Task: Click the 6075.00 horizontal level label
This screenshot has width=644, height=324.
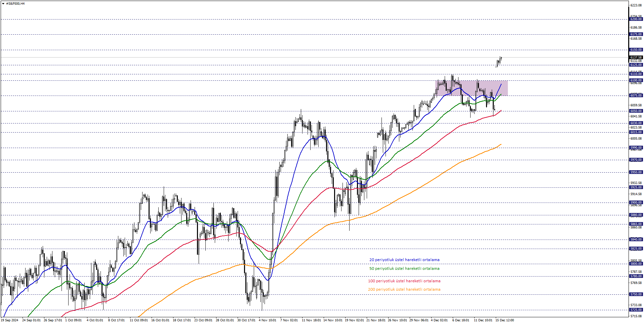Action: [636, 96]
